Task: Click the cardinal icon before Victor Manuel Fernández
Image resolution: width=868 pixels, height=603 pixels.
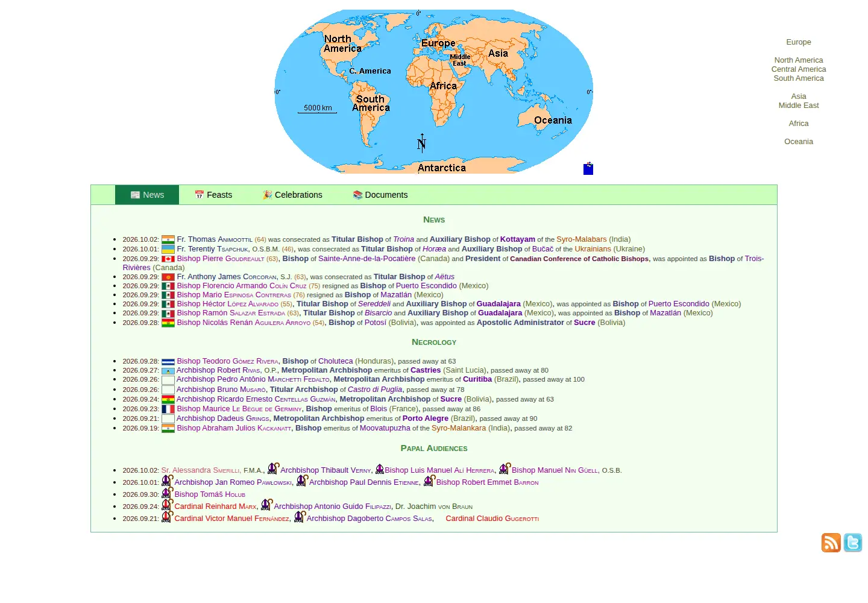Action: point(167,517)
